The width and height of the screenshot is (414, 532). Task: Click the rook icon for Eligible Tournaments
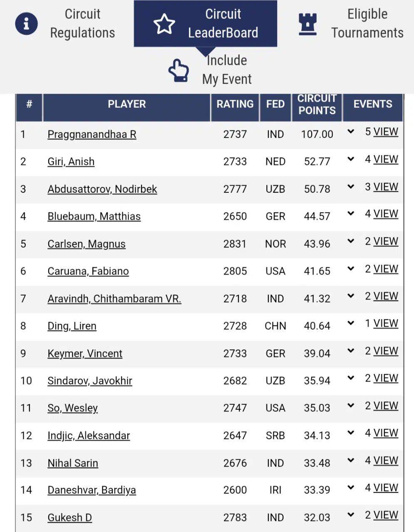(308, 24)
